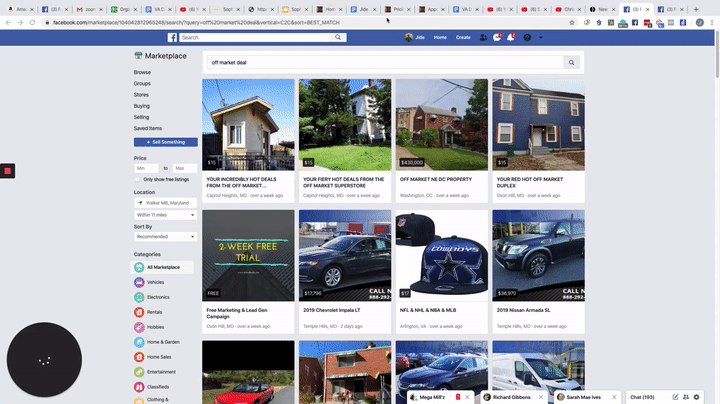The width and height of the screenshot is (720, 404).
Task: Open the Selling section in sidebar
Action: coord(142,117)
